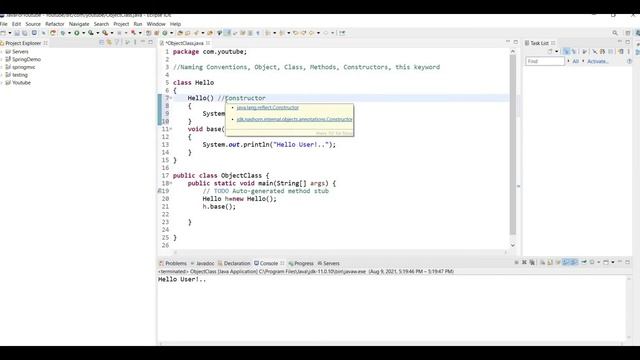The height and width of the screenshot is (360, 640).
Task: Open the Navigate menu
Action: 79,24
